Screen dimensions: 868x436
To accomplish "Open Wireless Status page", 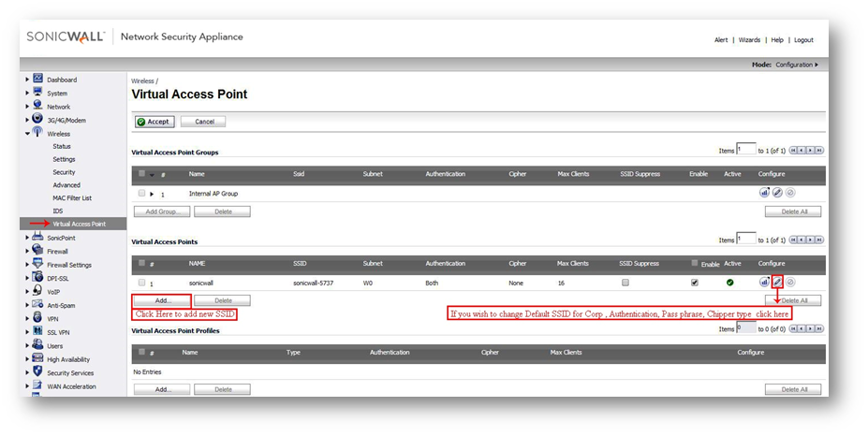I will coord(62,146).
